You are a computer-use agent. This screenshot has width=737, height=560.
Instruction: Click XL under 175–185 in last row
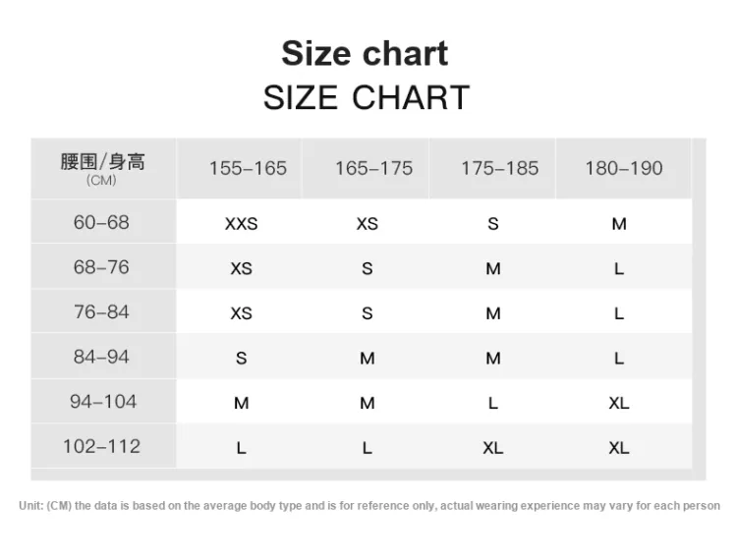pyautogui.click(x=493, y=448)
